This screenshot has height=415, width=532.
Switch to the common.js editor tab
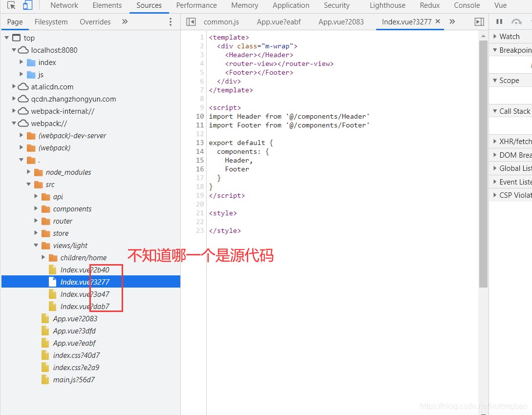click(221, 21)
